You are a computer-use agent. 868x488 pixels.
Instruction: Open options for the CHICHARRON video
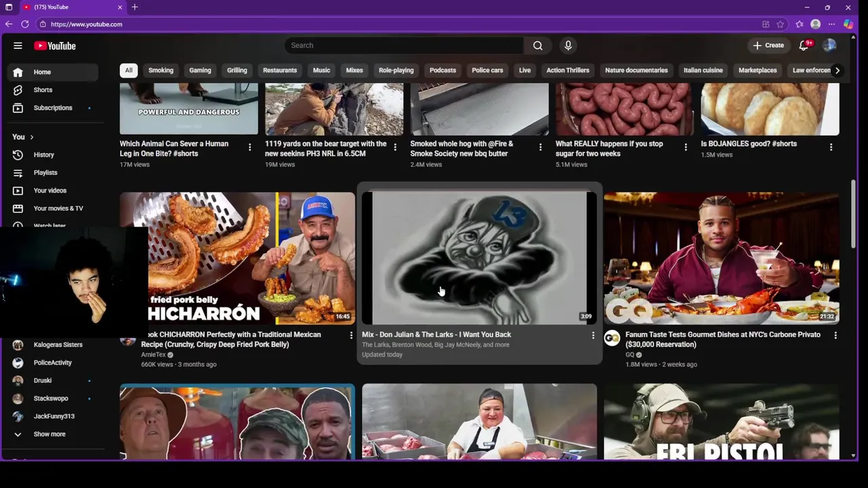tap(351, 335)
